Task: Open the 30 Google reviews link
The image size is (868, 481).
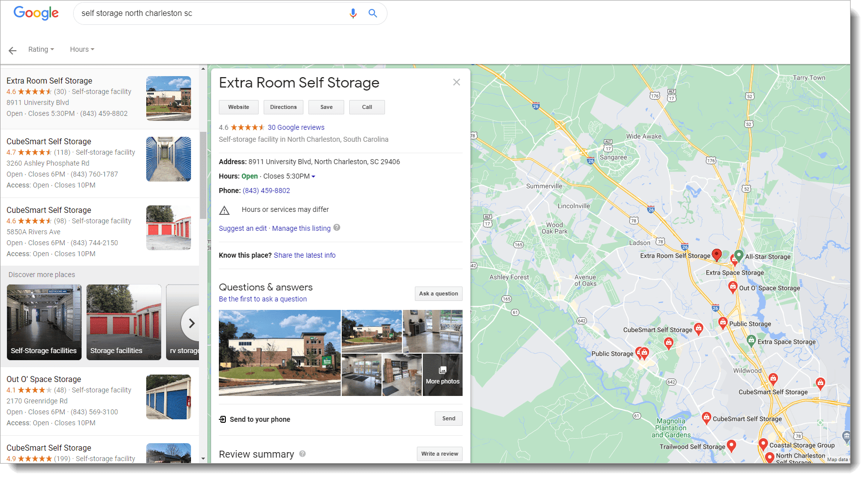Action: [x=296, y=127]
